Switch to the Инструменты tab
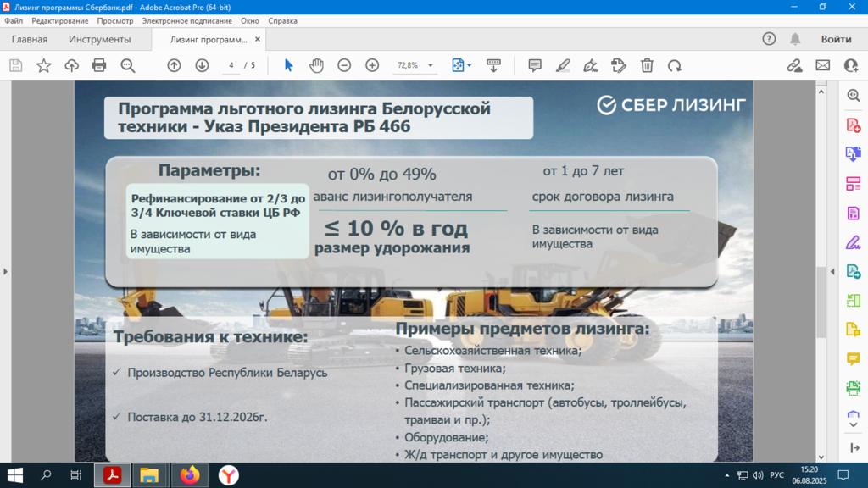The width and height of the screenshot is (868, 488). pos(100,39)
